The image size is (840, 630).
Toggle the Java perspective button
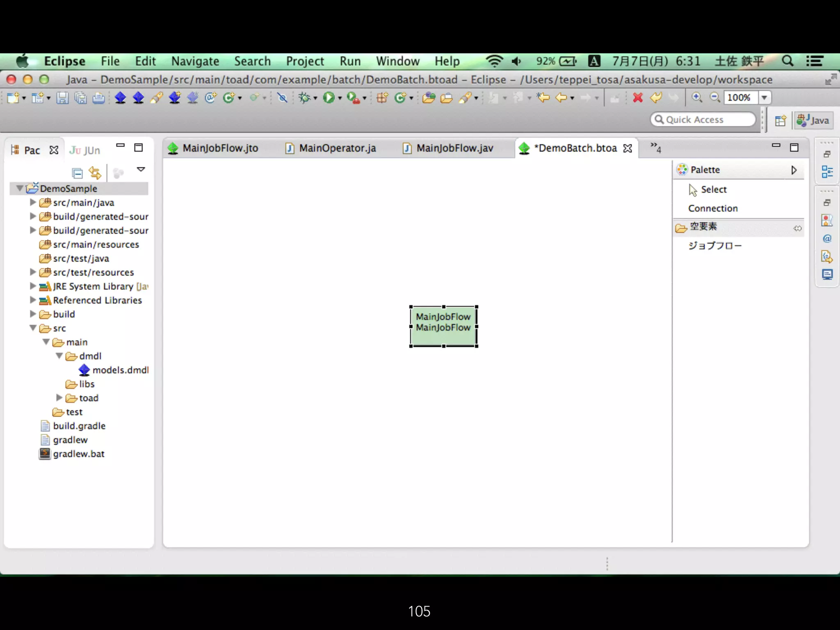(x=813, y=120)
